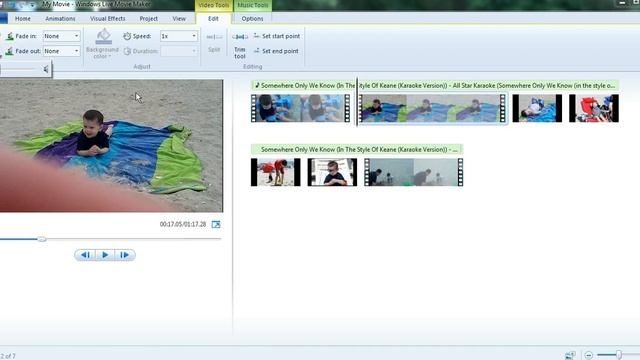Image resolution: width=640 pixels, height=360 pixels.
Task: Go to the Project tab
Action: pyautogui.click(x=149, y=19)
